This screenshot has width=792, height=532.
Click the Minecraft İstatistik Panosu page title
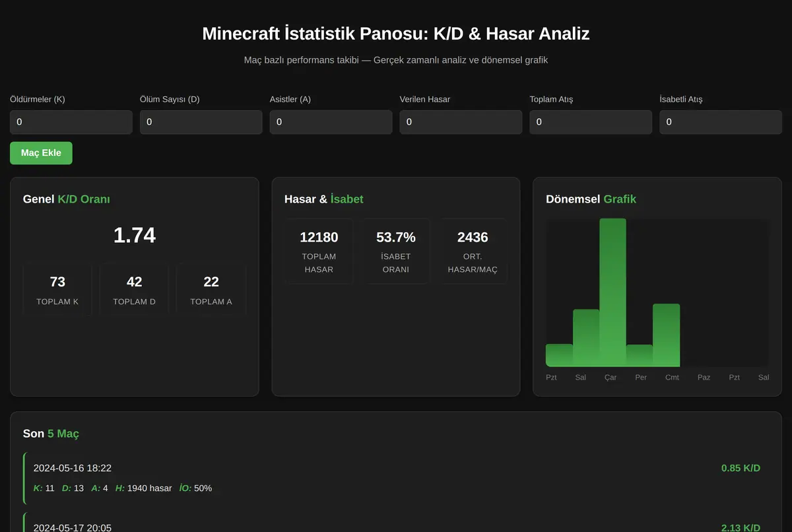tap(396, 34)
